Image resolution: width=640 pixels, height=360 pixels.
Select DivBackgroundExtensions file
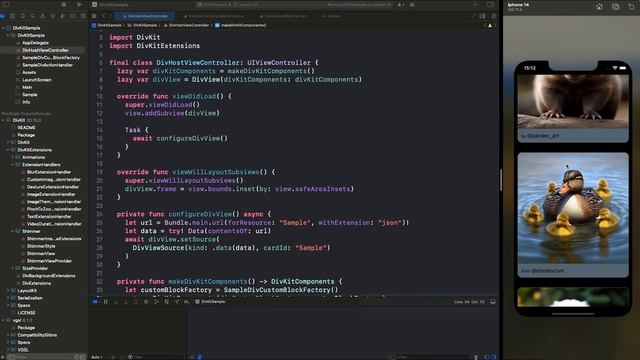pyautogui.click(x=48, y=276)
